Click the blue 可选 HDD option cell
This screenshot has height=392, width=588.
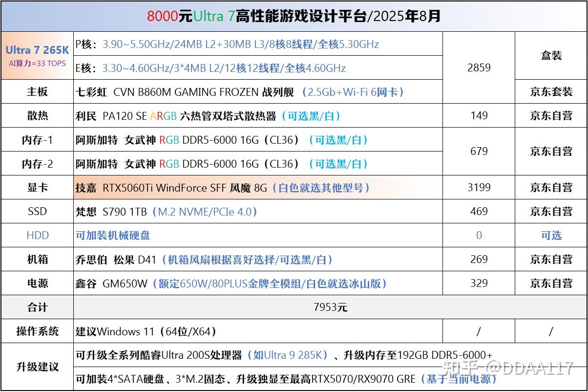click(x=551, y=235)
